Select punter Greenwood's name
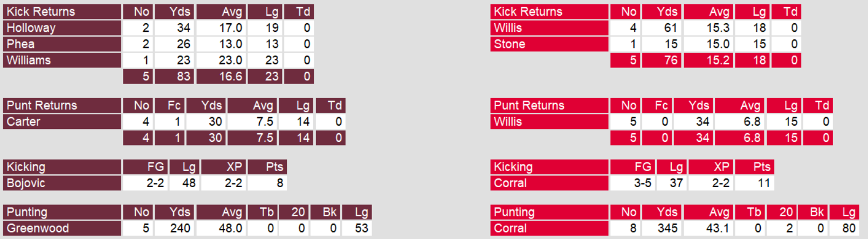The width and height of the screenshot is (868, 239). click(x=38, y=229)
